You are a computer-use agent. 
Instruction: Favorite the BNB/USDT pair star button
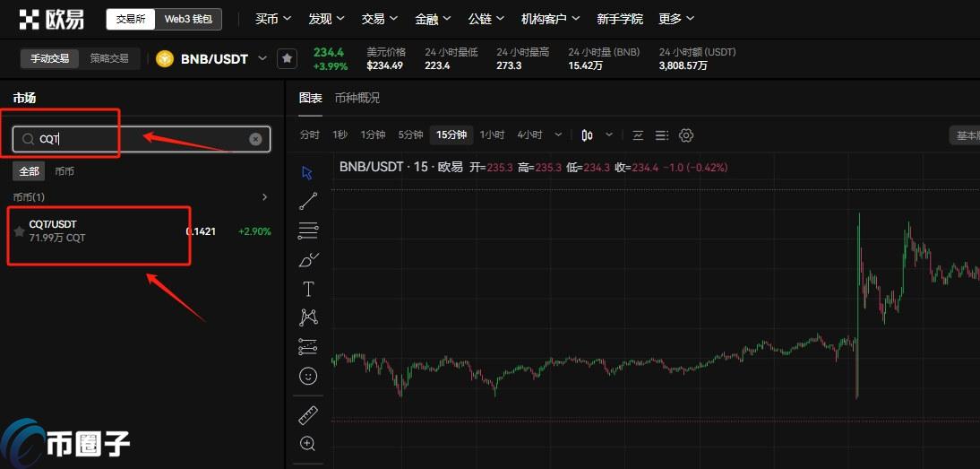point(287,59)
